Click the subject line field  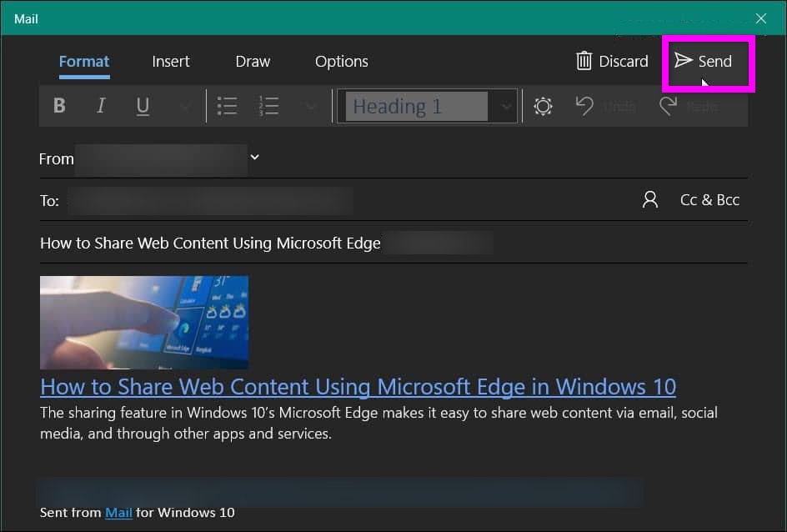393,243
